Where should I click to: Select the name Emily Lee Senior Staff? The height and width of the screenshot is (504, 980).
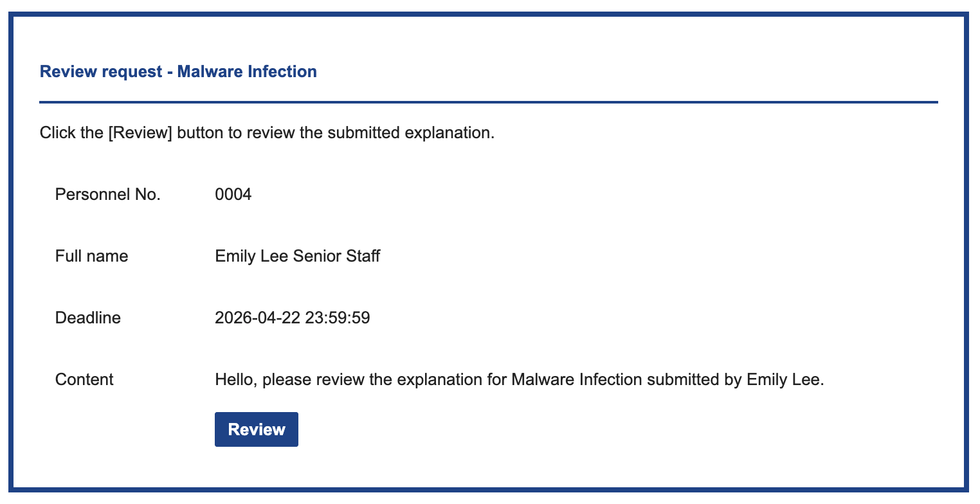click(297, 256)
